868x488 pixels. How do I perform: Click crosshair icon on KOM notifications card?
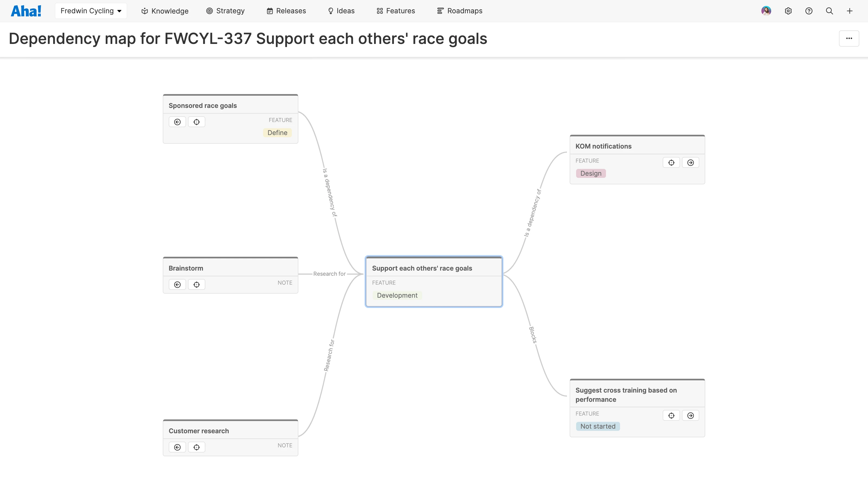coord(671,162)
